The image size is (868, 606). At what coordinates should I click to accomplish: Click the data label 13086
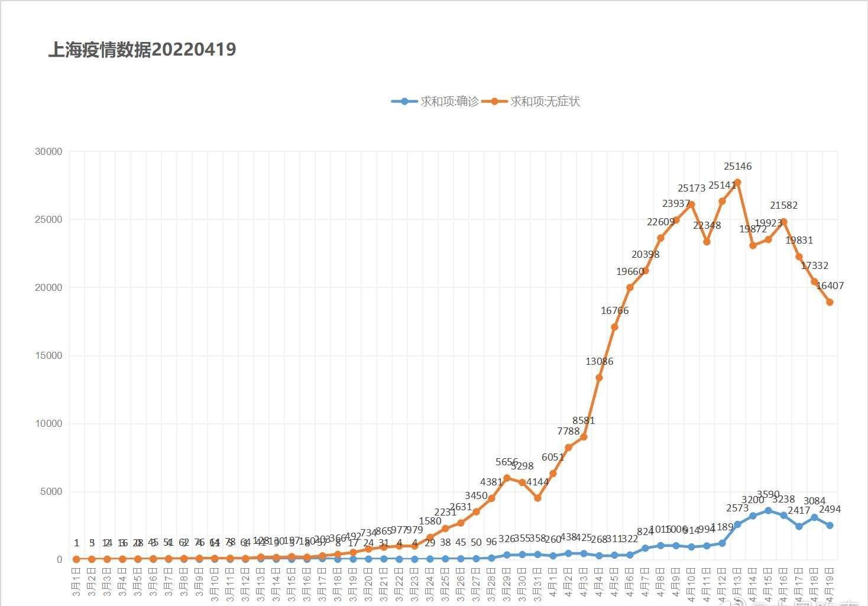point(600,362)
